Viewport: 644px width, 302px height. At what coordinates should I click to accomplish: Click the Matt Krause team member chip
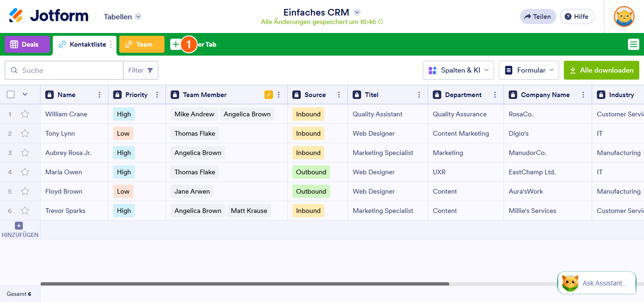click(x=249, y=211)
